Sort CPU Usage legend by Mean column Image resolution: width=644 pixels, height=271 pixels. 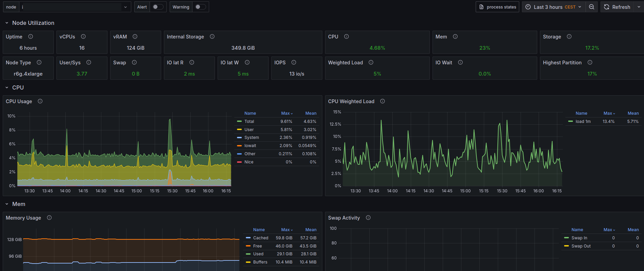(311, 113)
